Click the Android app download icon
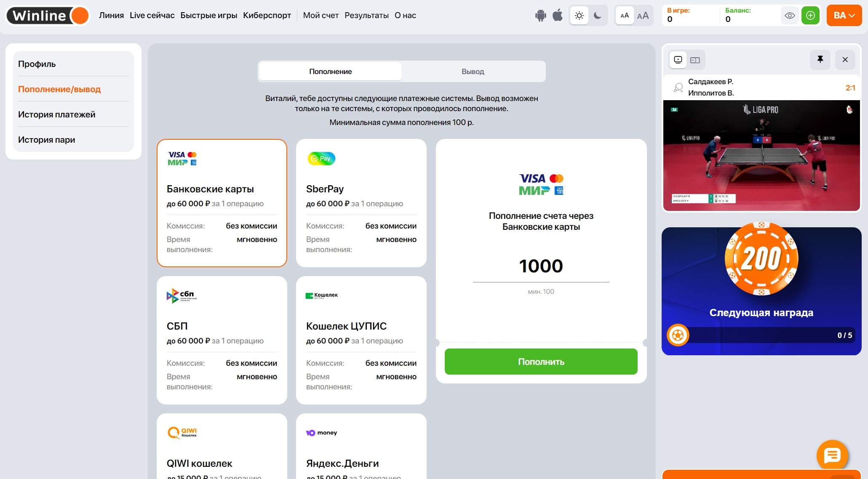The width and height of the screenshot is (868, 479). point(540,16)
